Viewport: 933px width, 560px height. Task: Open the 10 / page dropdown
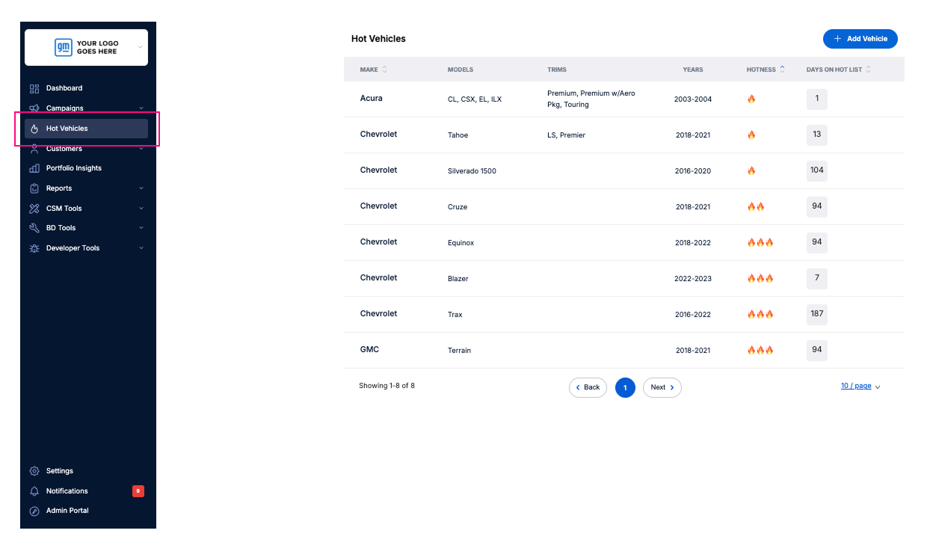(x=860, y=387)
